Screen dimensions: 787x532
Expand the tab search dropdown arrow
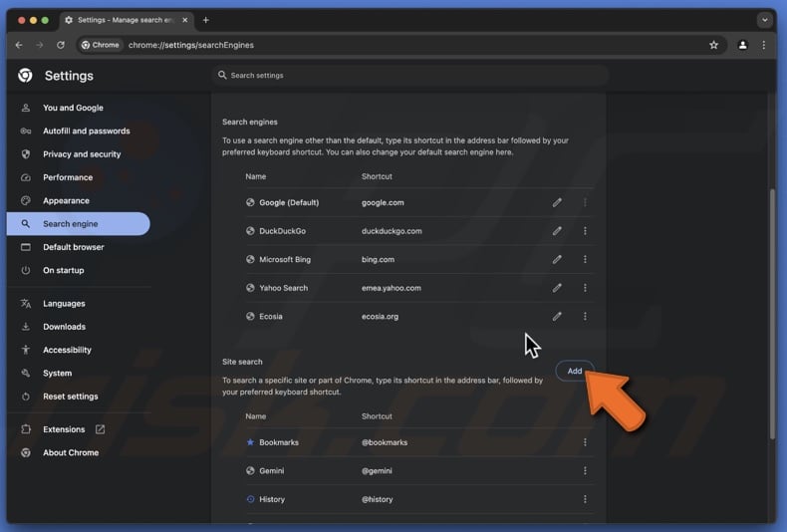point(764,20)
